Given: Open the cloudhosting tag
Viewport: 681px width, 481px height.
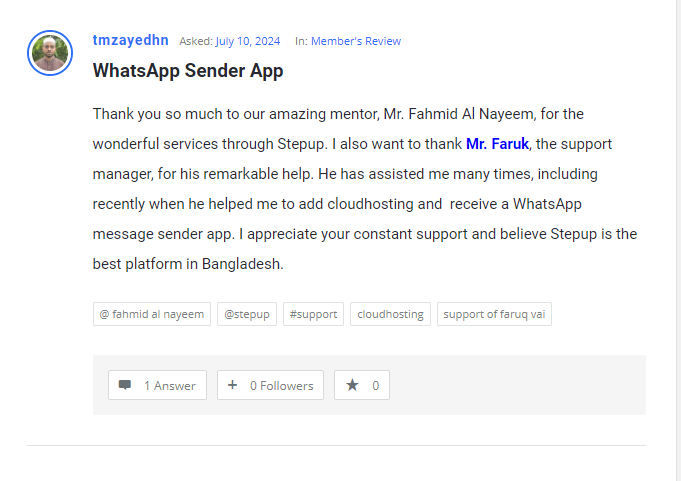Looking at the screenshot, I should [x=390, y=314].
